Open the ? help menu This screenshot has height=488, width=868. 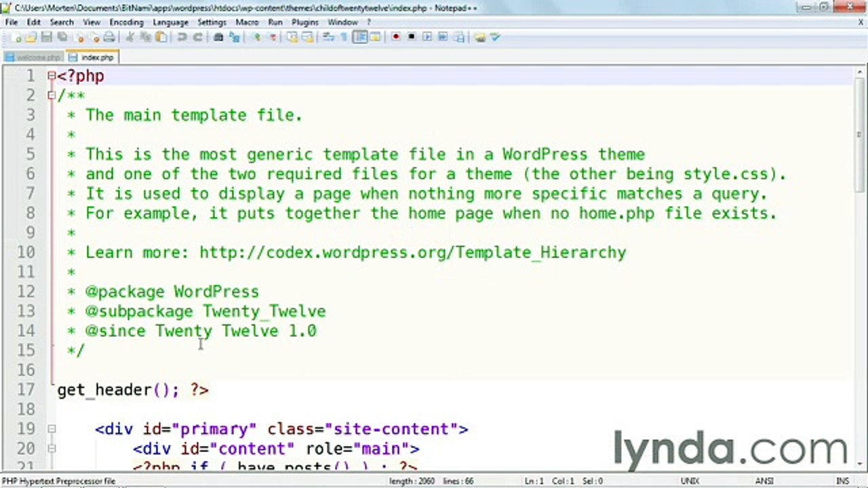tap(369, 22)
